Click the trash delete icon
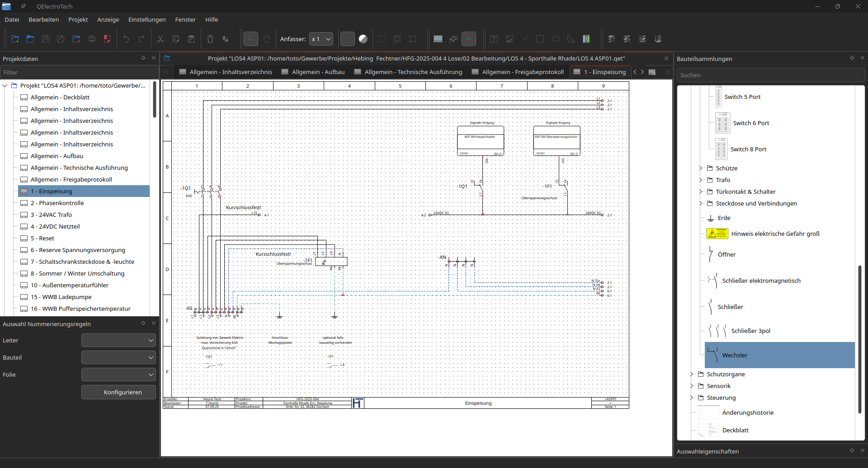Screen dimensions: 868x468 [x=210, y=39]
